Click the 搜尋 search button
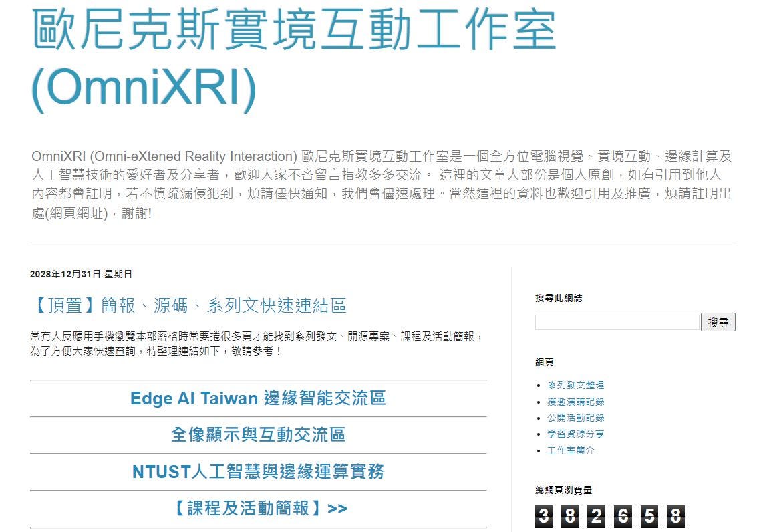The width and height of the screenshot is (761, 532). (719, 321)
